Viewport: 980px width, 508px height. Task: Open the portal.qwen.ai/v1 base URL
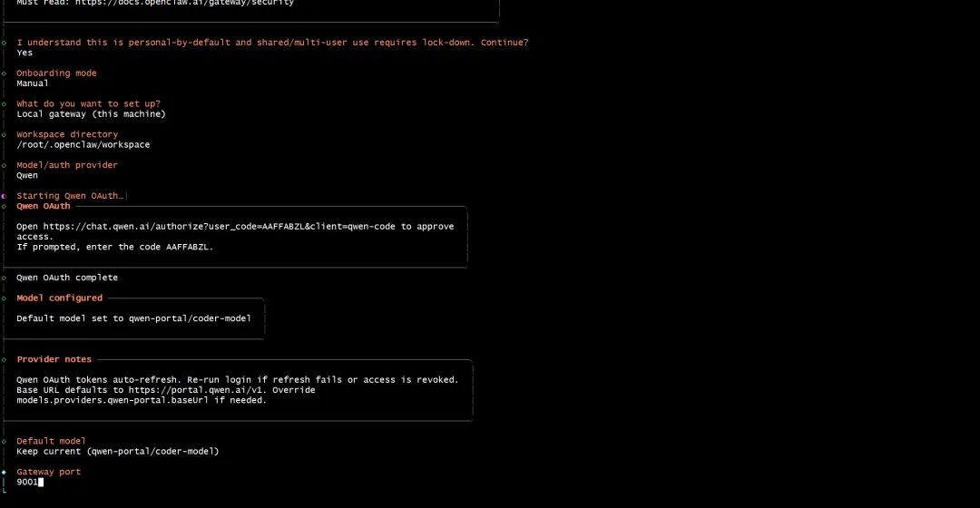pos(197,390)
